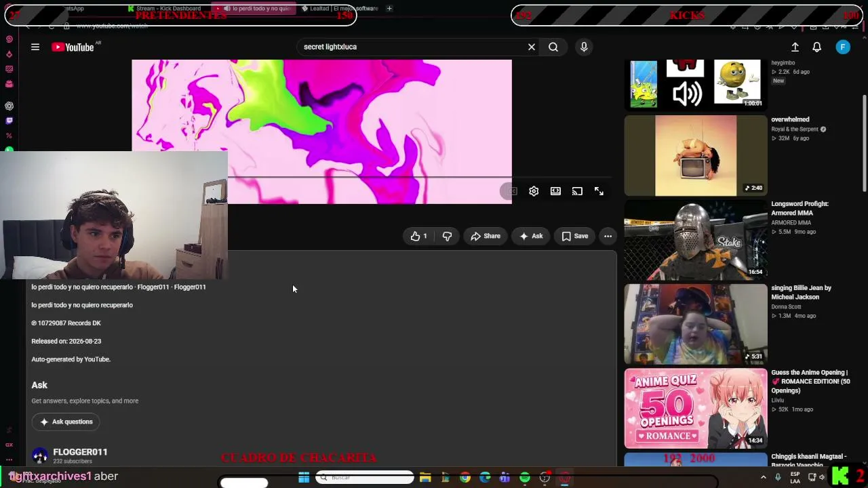Save the video to a playlist
Screen dimensions: 868x488
click(x=575, y=236)
